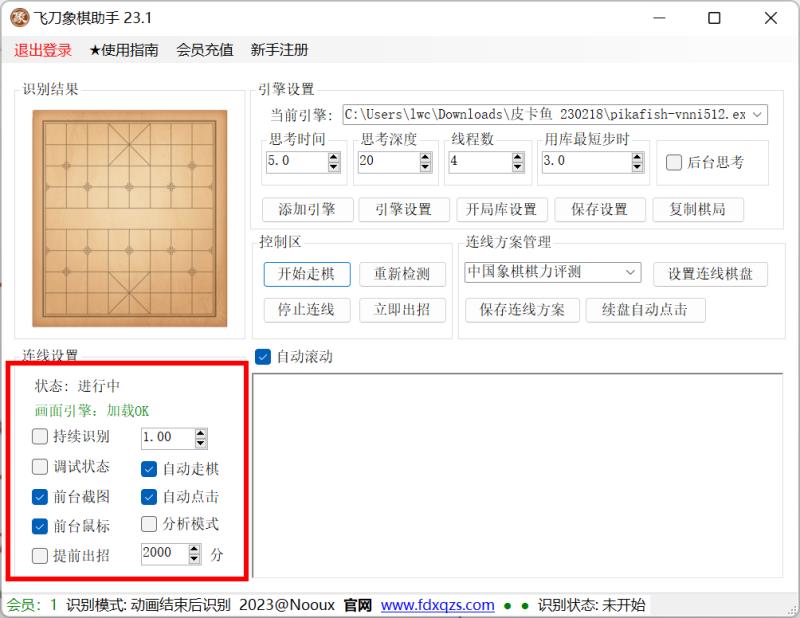Turn on 分析模式 checkbox
The width and height of the screenshot is (800, 618).
[x=149, y=523]
